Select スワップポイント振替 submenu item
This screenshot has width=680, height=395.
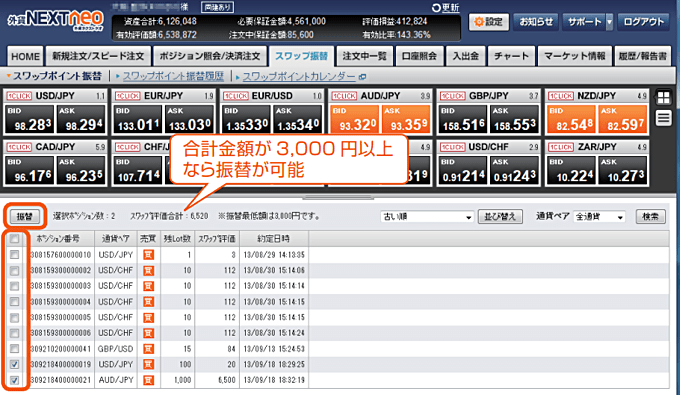coord(57,77)
